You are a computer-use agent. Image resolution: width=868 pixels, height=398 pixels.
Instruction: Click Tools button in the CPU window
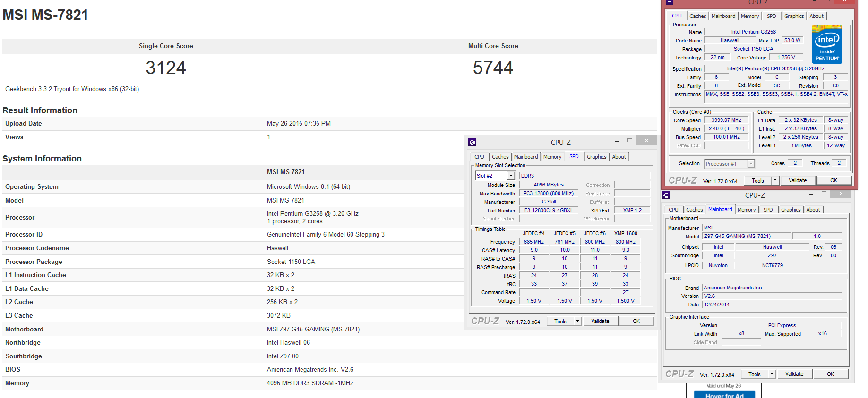[x=758, y=180]
